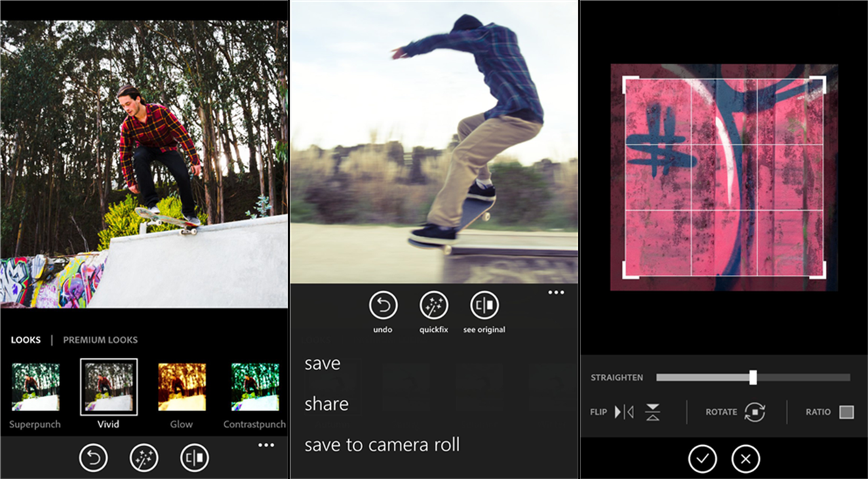
Task: Cancel the crop with the X icon
Action: point(746,459)
